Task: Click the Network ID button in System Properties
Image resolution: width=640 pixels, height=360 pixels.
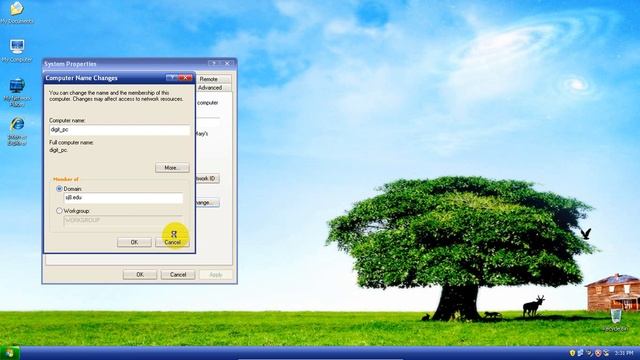Action: 207,178
